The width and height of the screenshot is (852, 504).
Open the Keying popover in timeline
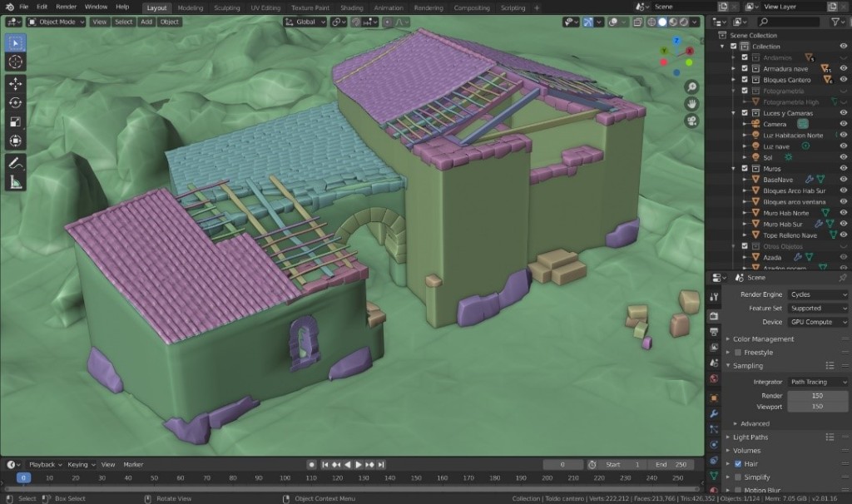[x=79, y=464]
